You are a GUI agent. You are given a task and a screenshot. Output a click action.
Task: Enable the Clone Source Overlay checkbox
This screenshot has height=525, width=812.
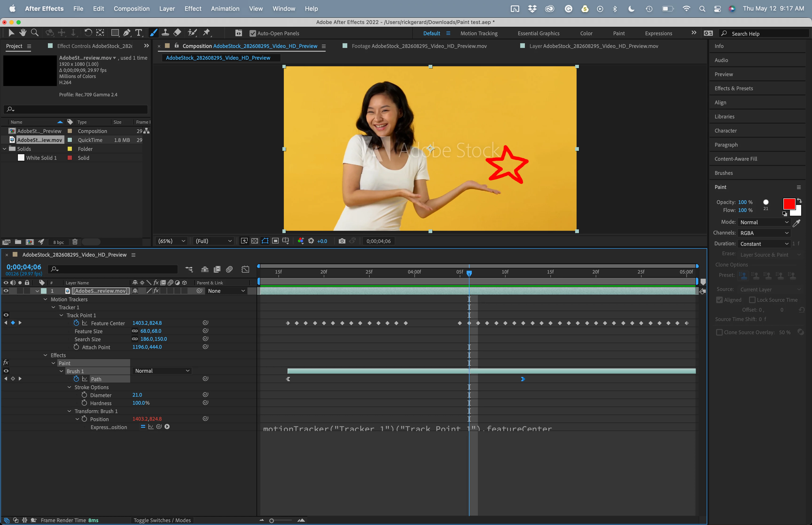pyautogui.click(x=719, y=332)
